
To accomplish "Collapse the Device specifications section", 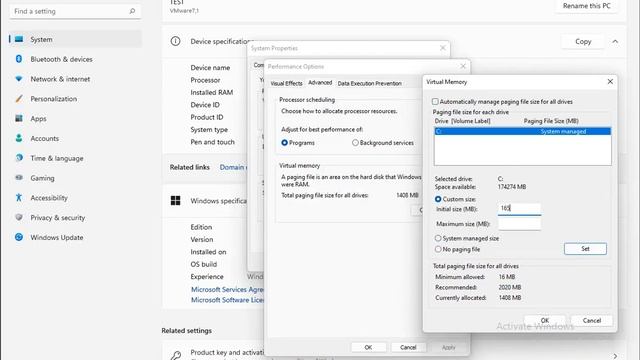I will [615, 41].
